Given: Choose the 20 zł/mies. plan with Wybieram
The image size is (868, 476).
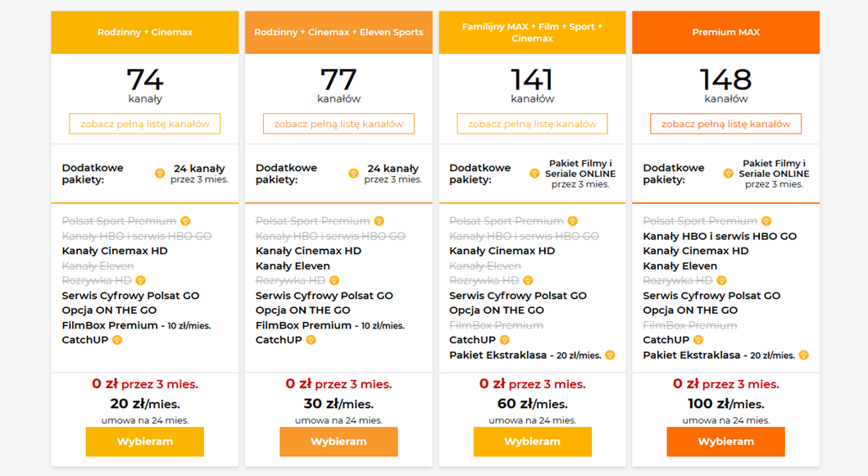Looking at the screenshot, I should tap(145, 442).
